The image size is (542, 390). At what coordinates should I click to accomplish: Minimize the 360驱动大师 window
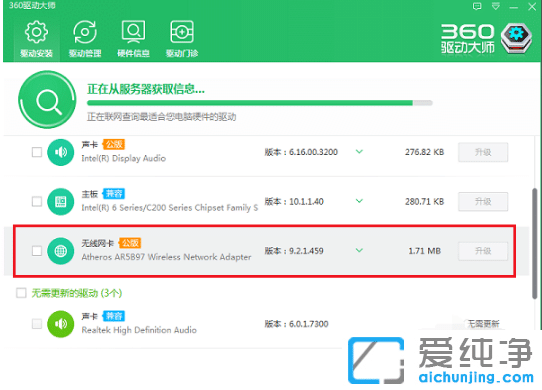click(514, 7)
